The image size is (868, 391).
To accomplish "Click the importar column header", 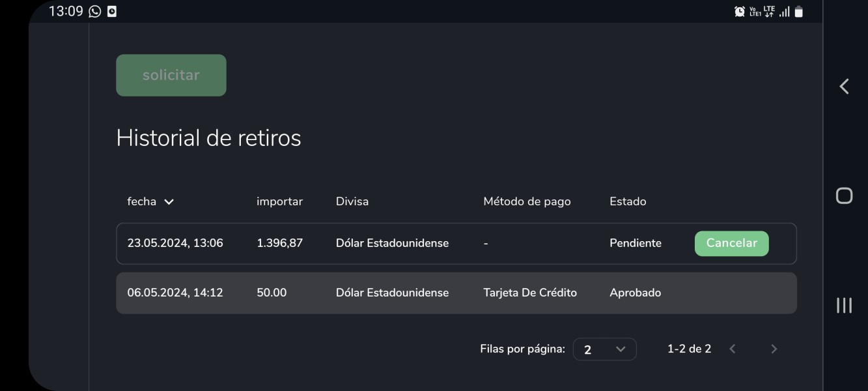I will 279,201.
